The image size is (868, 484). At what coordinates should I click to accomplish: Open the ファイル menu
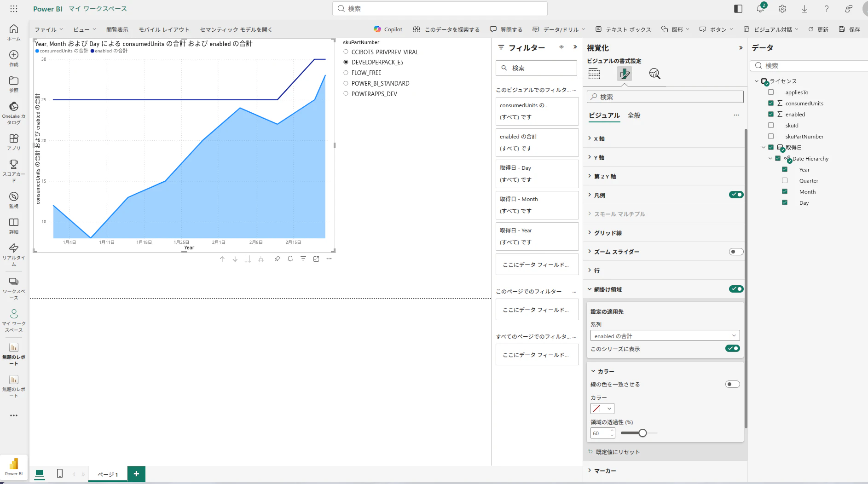click(49, 29)
